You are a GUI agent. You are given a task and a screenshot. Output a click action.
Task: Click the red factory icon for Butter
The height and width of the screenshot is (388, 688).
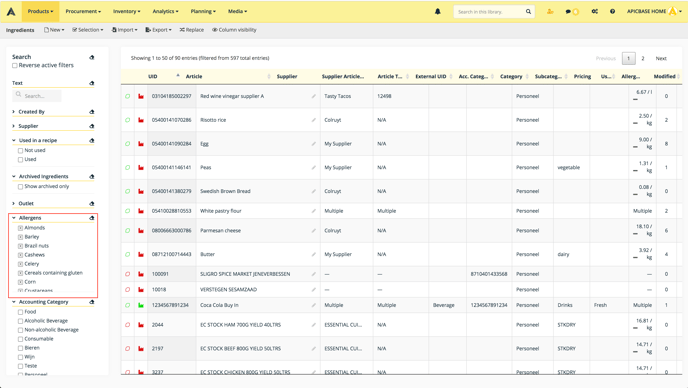coord(141,254)
